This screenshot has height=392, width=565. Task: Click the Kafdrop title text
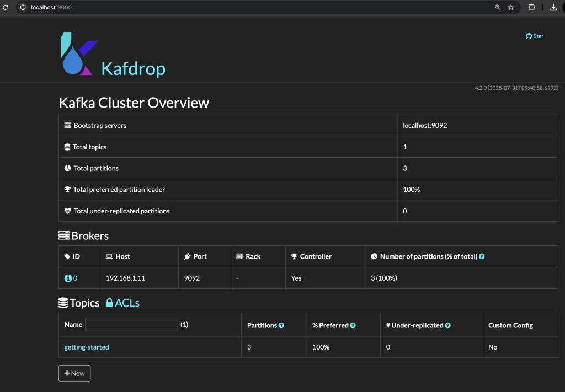(x=133, y=68)
